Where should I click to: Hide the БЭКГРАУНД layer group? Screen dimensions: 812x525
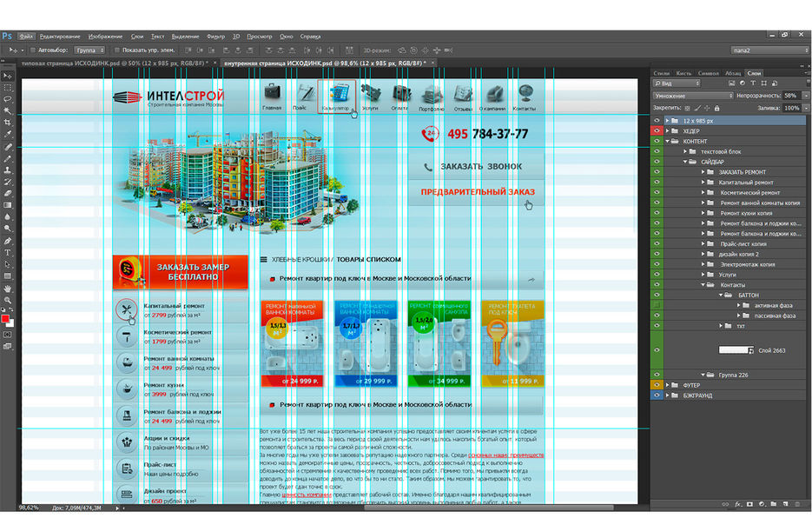[657, 395]
